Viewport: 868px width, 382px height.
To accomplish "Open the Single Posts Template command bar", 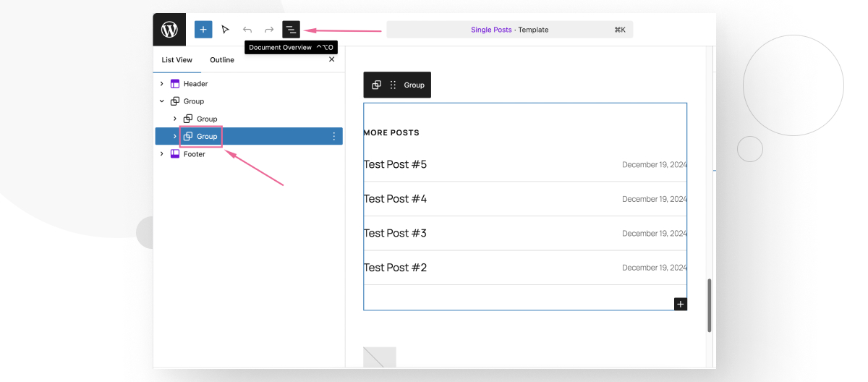I will (x=510, y=30).
